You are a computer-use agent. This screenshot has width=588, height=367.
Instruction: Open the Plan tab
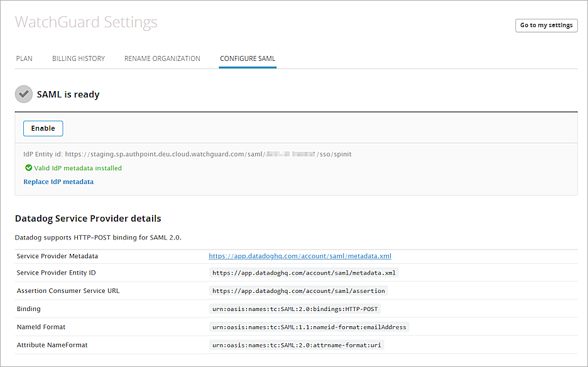coord(24,58)
